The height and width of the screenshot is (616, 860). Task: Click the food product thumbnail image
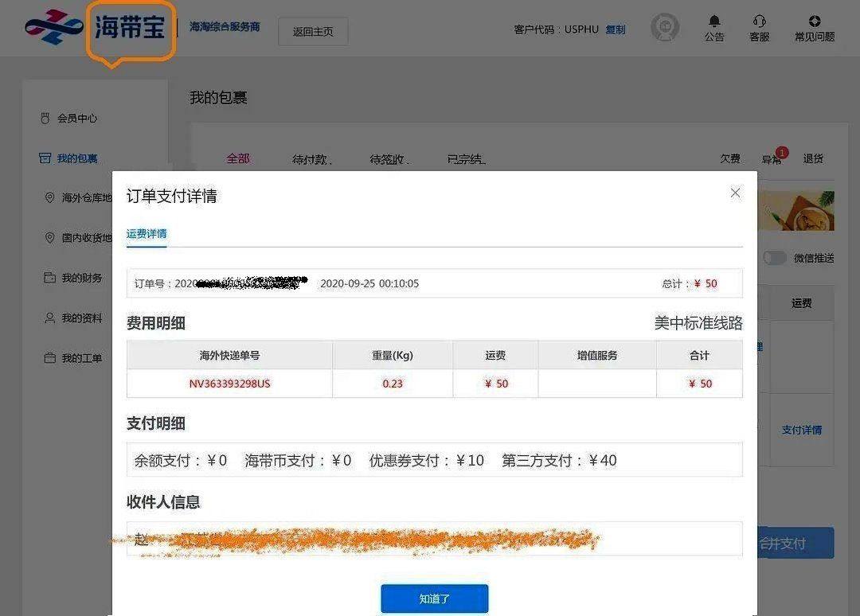point(795,210)
